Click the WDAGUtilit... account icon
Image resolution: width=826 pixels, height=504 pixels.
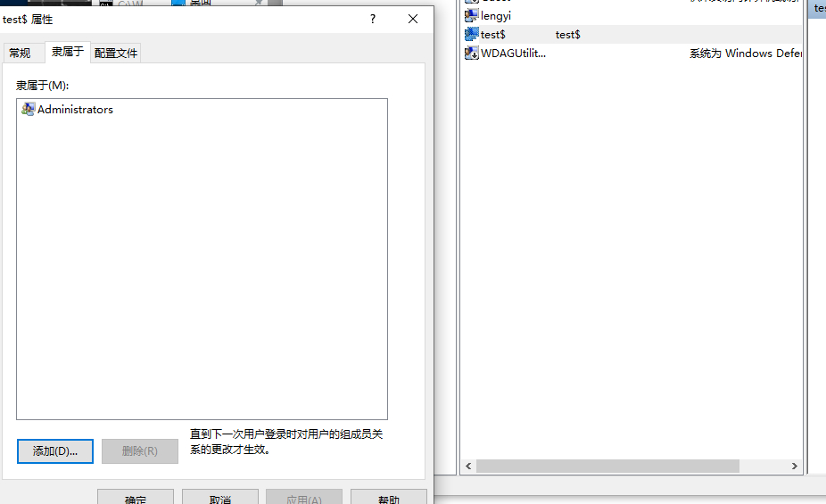472,54
